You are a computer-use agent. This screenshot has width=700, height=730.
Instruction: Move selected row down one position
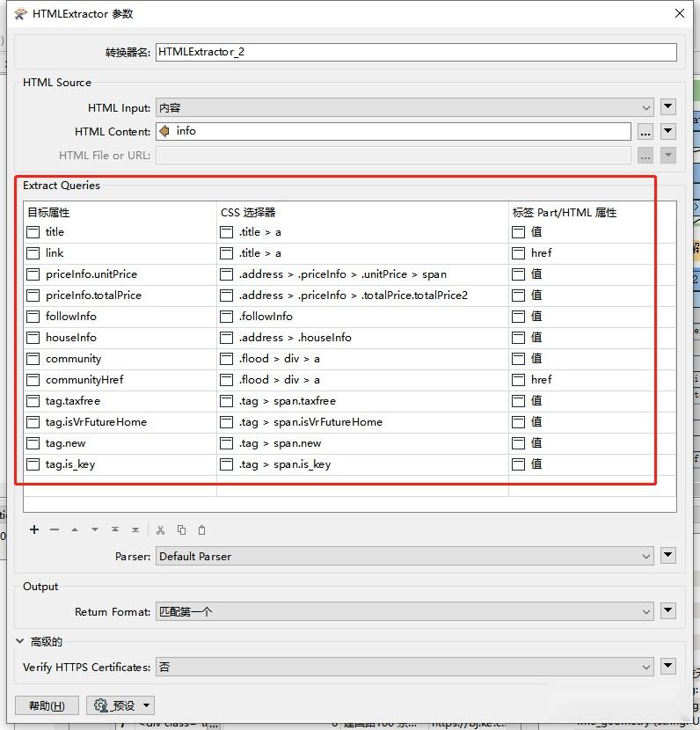[x=95, y=529]
